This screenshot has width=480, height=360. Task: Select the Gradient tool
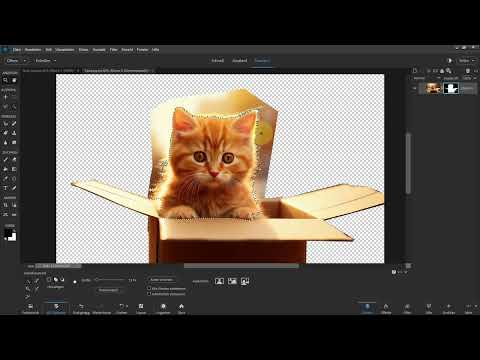[14, 169]
